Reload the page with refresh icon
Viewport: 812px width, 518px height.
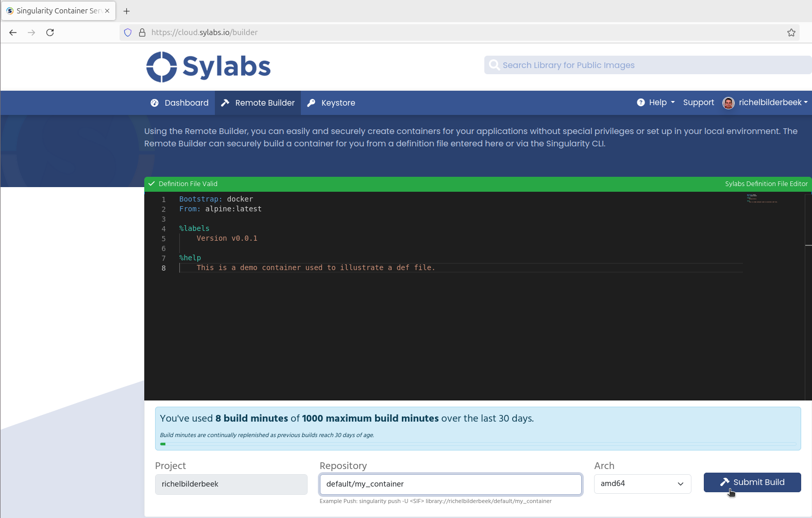tap(50, 32)
